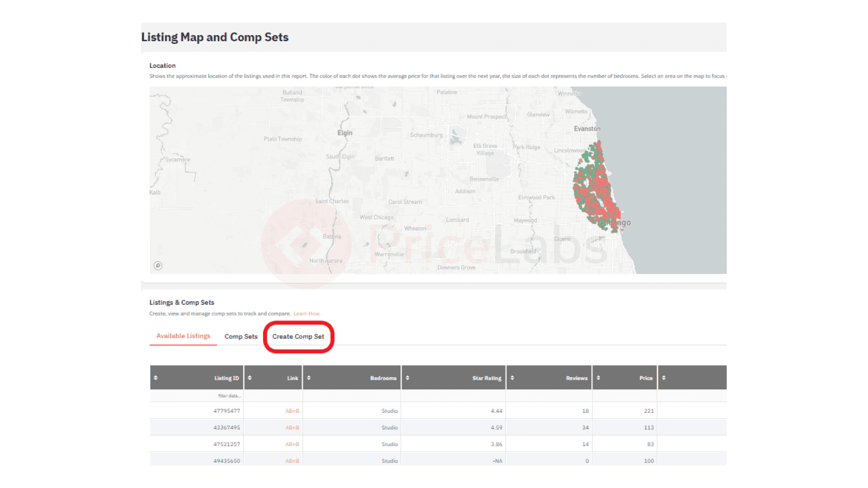Screen dimensions: 868x488
Task: Open ABnB link for listing 47521257
Action: point(292,445)
